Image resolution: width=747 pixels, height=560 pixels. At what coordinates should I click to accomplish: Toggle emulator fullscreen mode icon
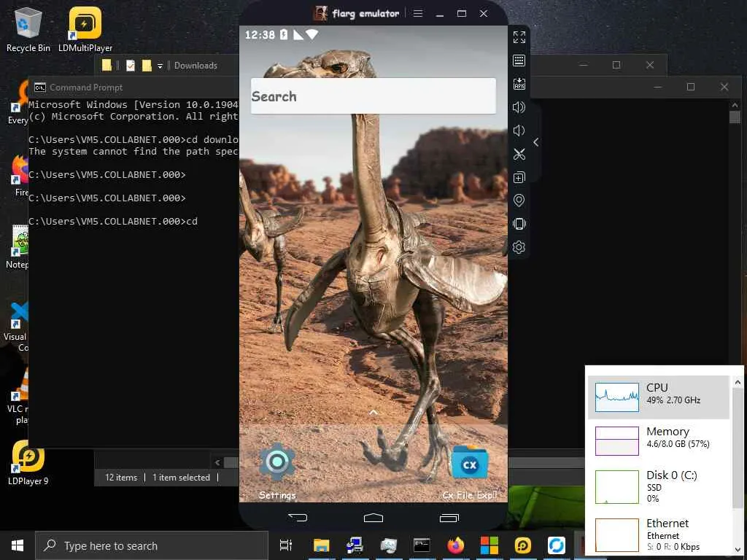pos(519,37)
